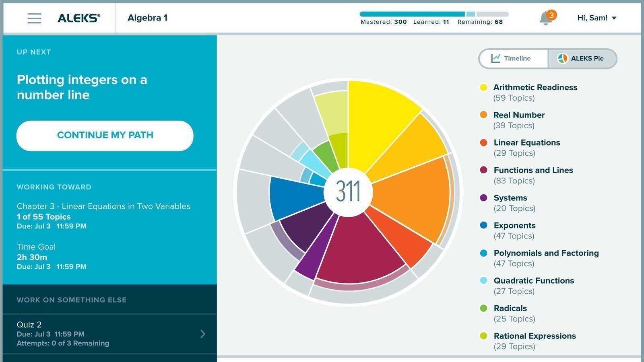Click the 311 center of the pie
Viewport: 644px width, 362px height.
click(x=348, y=192)
